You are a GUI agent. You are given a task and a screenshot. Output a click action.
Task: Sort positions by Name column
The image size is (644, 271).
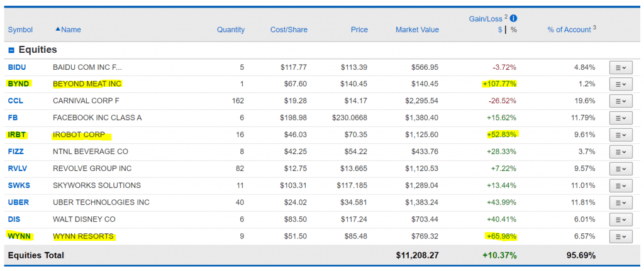pyautogui.click(x=70, y=30)
